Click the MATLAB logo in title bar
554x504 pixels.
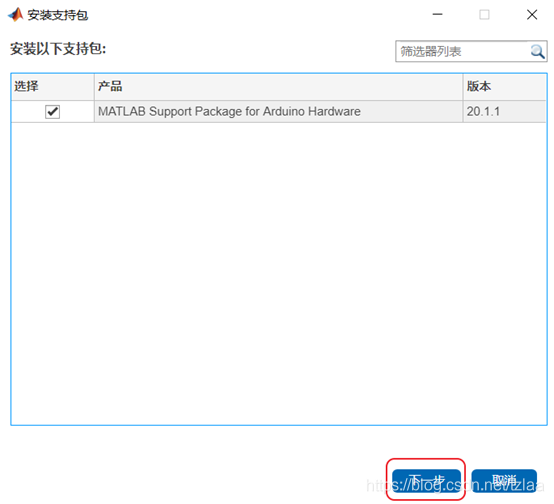tap(16, 14)
